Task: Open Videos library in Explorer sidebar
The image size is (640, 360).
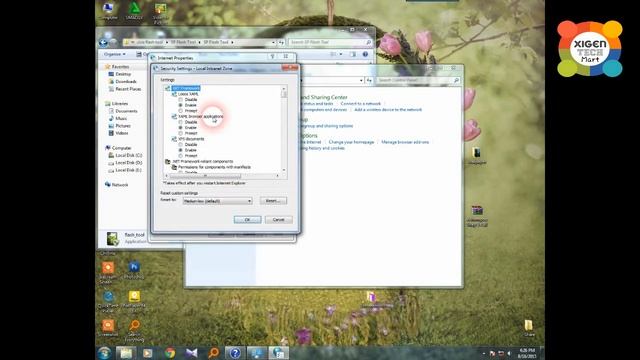Action: [x=122, y=133]
